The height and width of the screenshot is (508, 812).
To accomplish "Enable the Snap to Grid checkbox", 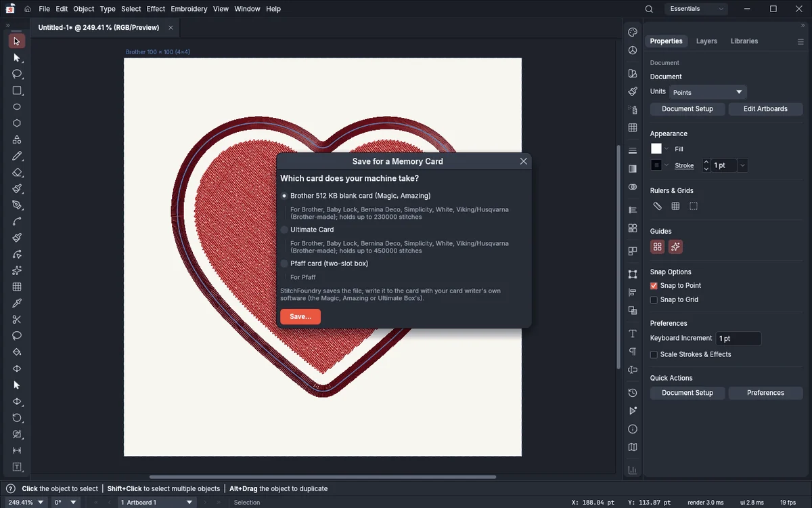I will [654, 300].
